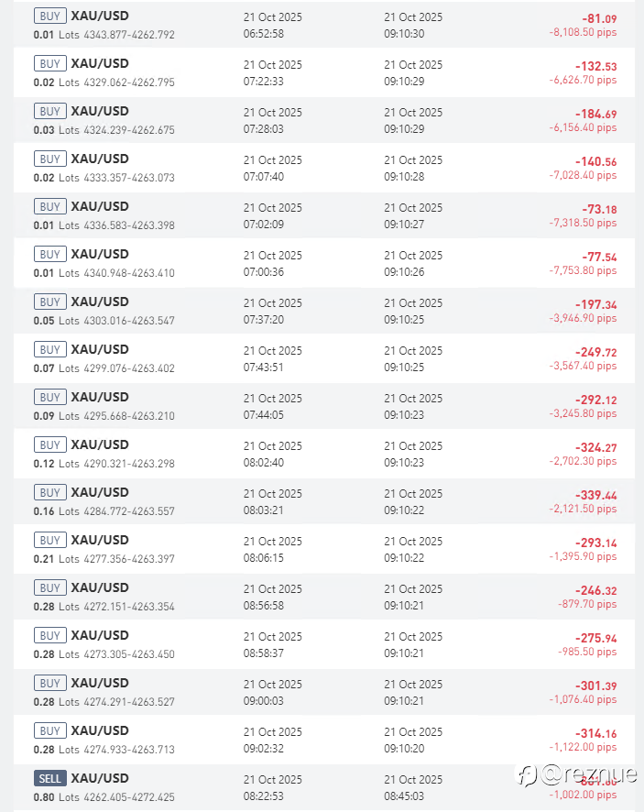Click the -8,108.50 pips value
The width and height of the screenshot is (644, 812).
click(x=584, y=32)
